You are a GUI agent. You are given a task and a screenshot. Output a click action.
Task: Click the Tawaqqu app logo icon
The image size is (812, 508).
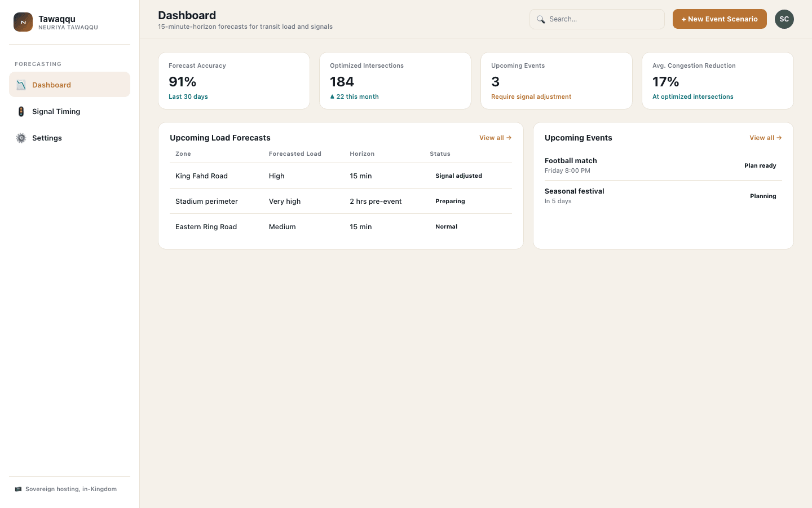[x=23, y=22]
